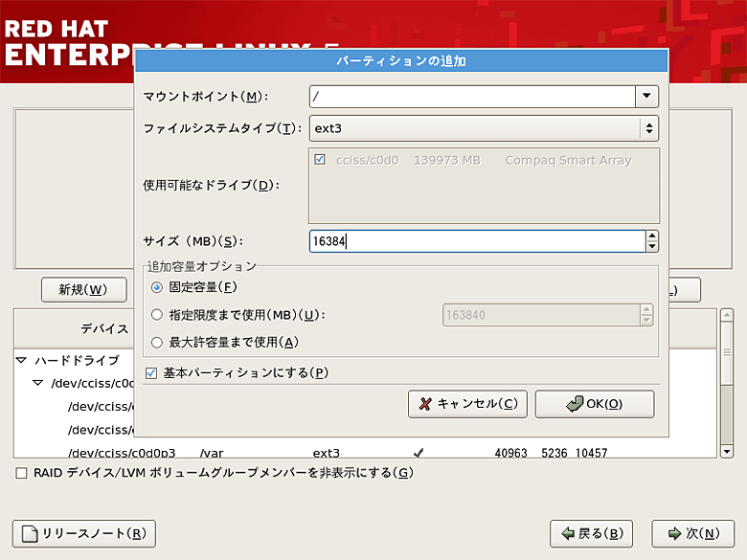Click the left arrow icon on Back button

pyautogui.click(x=568, y=534)
